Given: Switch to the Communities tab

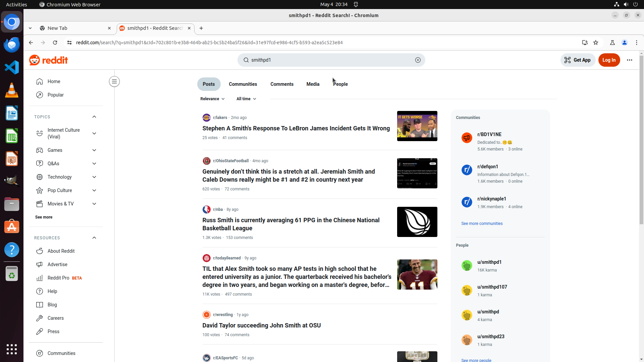Looking at the screenshot, I should [x=243, y=84].
